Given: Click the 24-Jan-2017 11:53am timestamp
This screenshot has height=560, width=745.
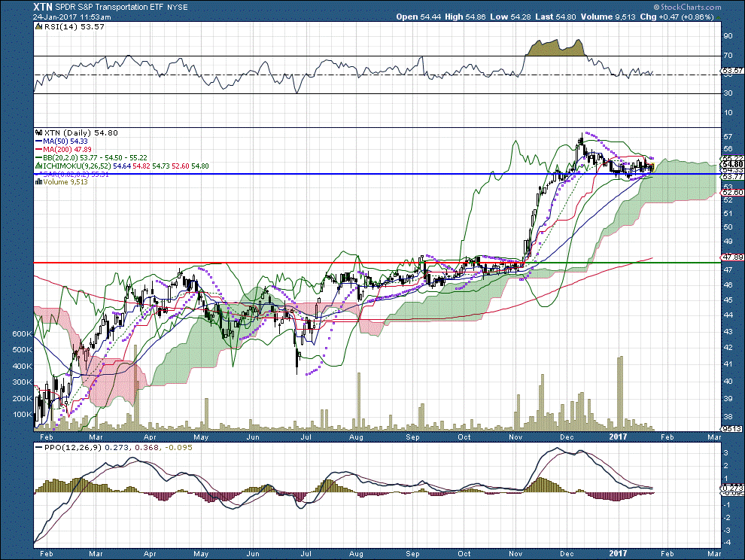Looking at the screenshot, I should pyautogui.click(x=71, y=17).
